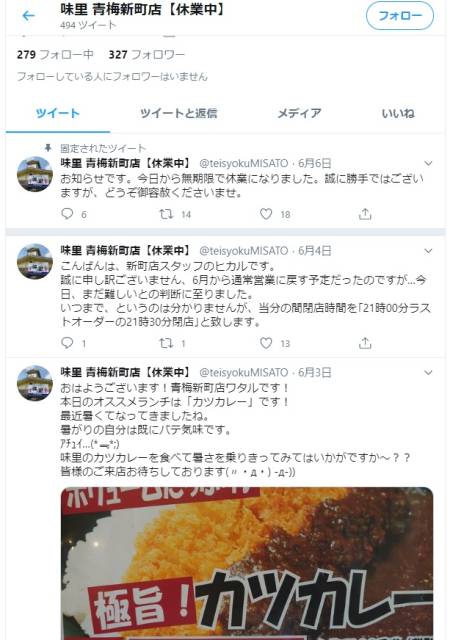Open options chevron on June 6 tweet

point(428,163)
